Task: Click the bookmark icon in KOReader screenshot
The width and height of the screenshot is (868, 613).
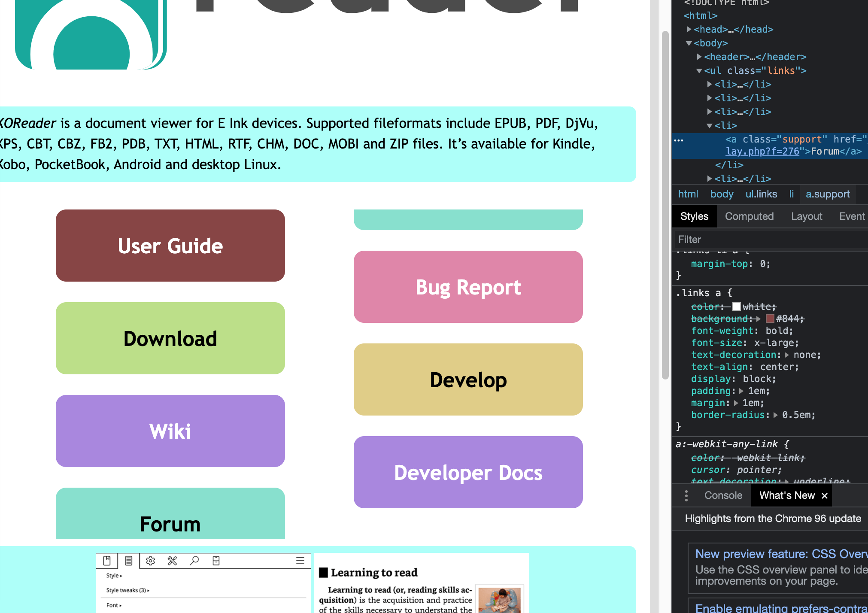Action: click(x=107, y=561)
